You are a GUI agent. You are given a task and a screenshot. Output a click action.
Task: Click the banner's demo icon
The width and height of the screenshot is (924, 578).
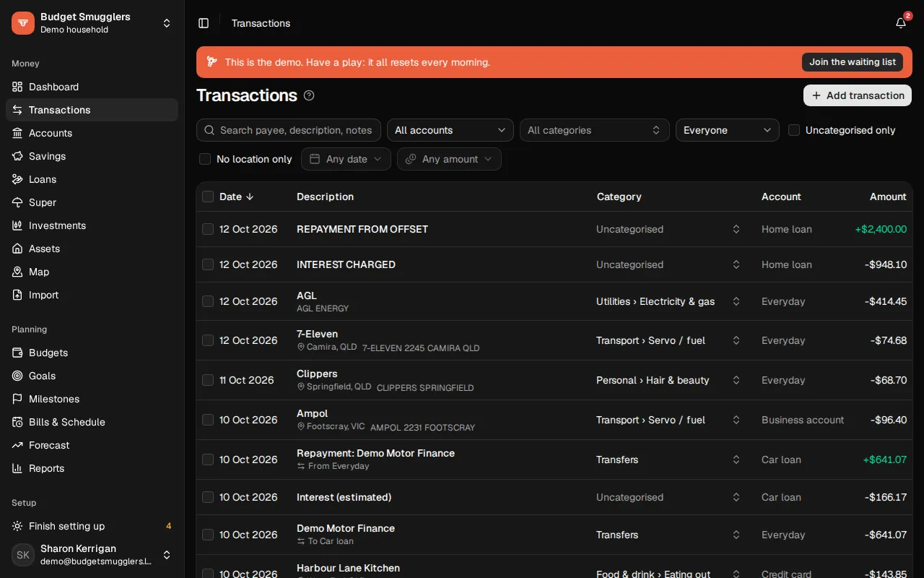(212, 62)
